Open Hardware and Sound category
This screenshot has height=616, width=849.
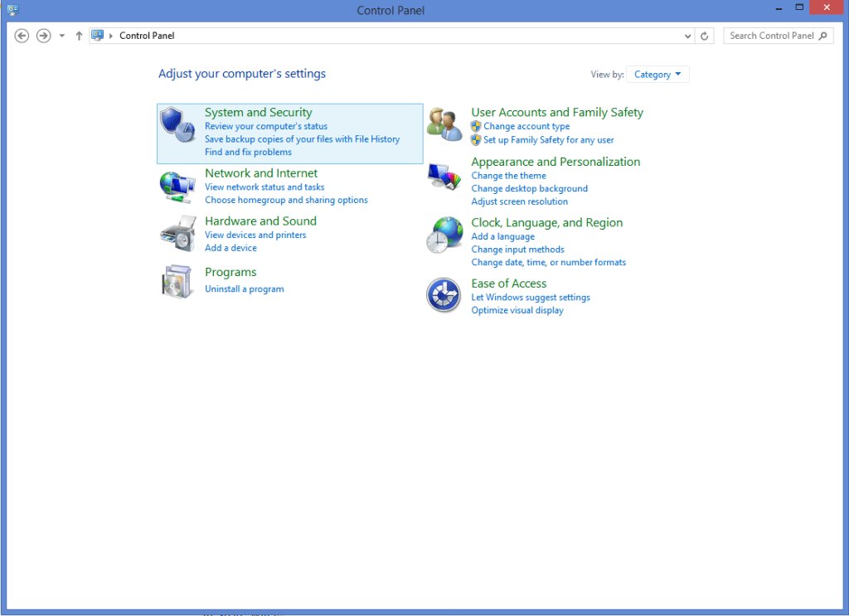click(260, 221)
